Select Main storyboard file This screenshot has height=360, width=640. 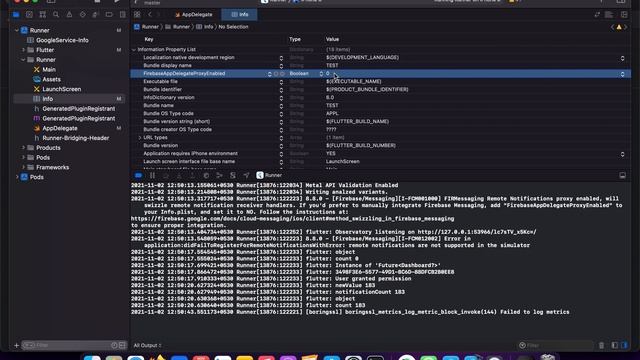[x=49, y=69]
